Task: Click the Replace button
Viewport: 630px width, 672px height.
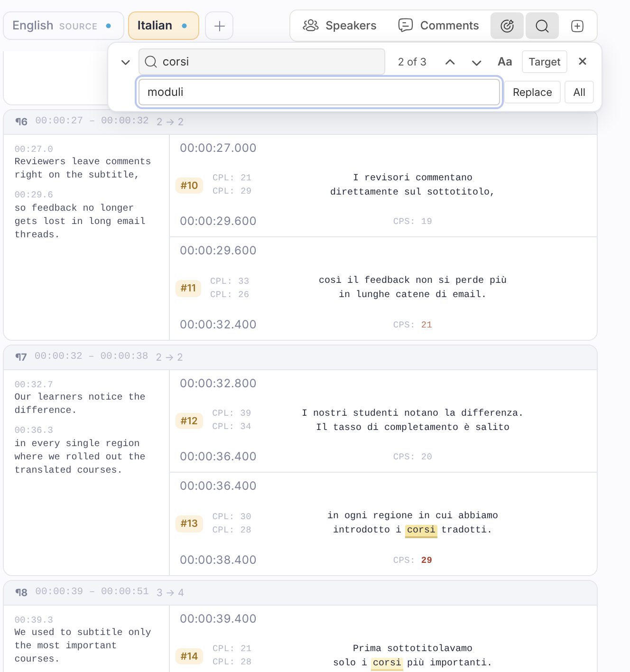Action: pos(532,92)
